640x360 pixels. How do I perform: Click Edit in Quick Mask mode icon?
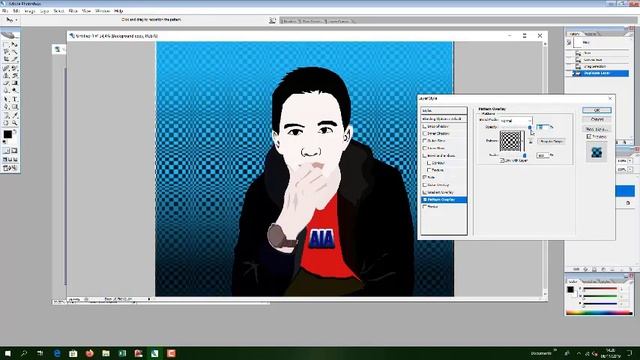[x=14, y=151]
